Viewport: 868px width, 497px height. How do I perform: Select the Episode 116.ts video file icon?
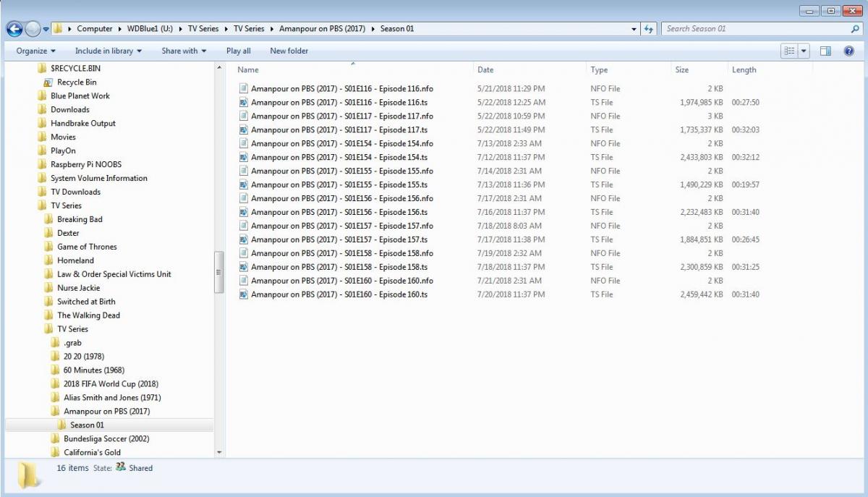[244, 102]
